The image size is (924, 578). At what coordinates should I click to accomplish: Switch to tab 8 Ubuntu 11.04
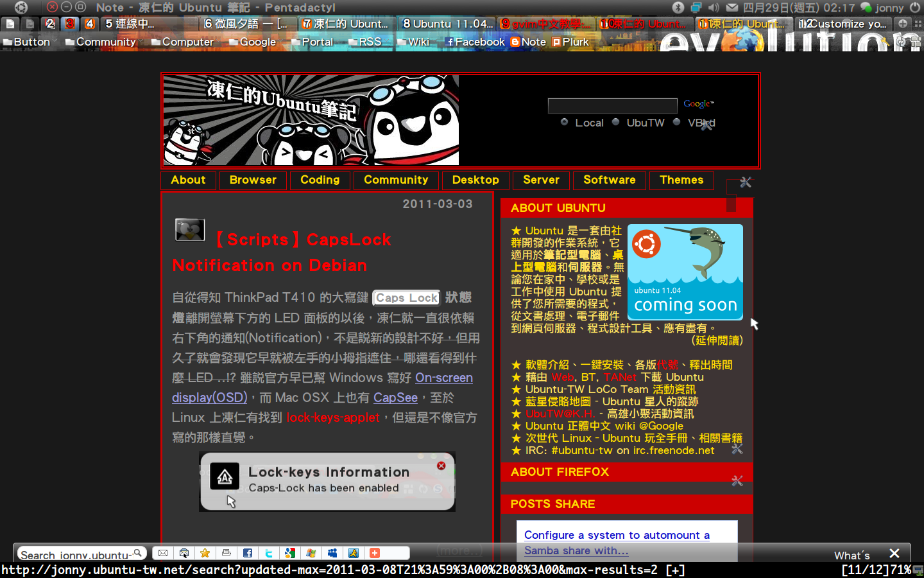click(447, 24)
